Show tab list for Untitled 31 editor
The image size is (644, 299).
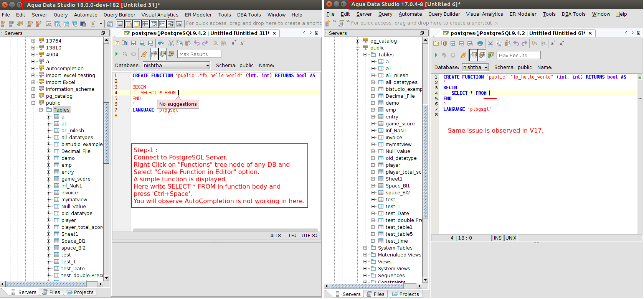(317, 33)
